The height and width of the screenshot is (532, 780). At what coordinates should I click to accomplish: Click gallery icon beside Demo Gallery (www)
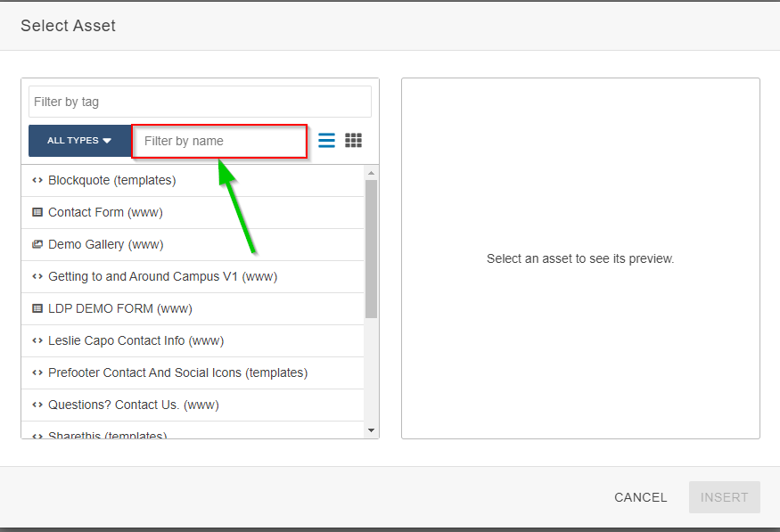coord(37,244)
